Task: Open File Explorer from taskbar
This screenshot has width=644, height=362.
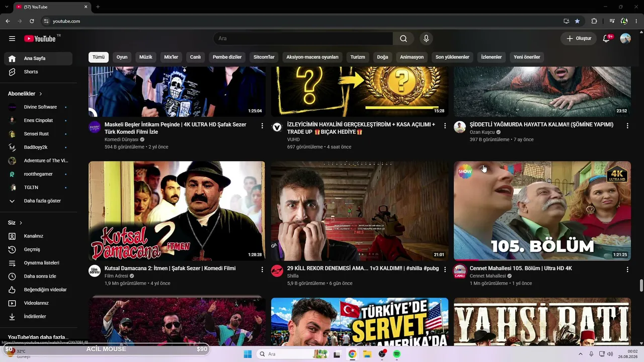Action: (367, 354)
